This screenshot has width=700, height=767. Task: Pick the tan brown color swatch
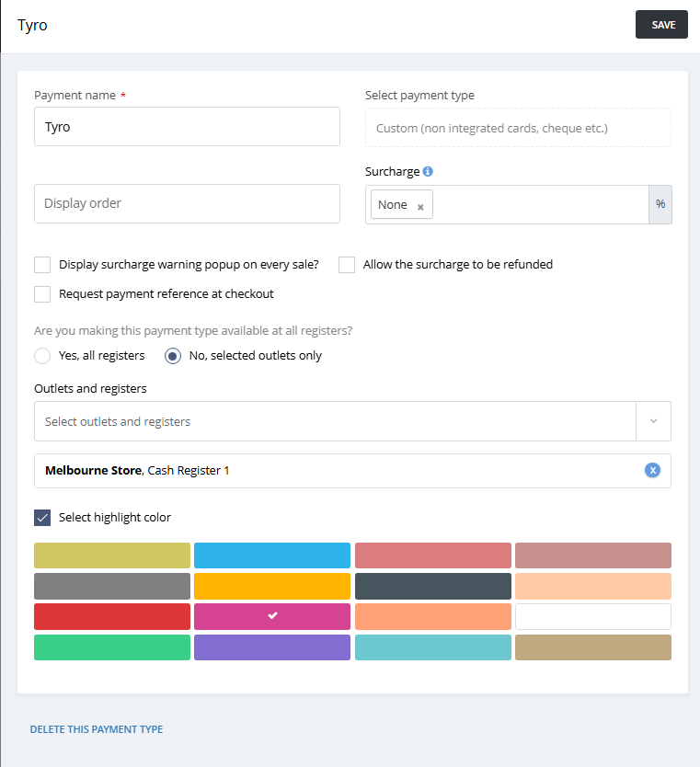click(x=593, y=647)
